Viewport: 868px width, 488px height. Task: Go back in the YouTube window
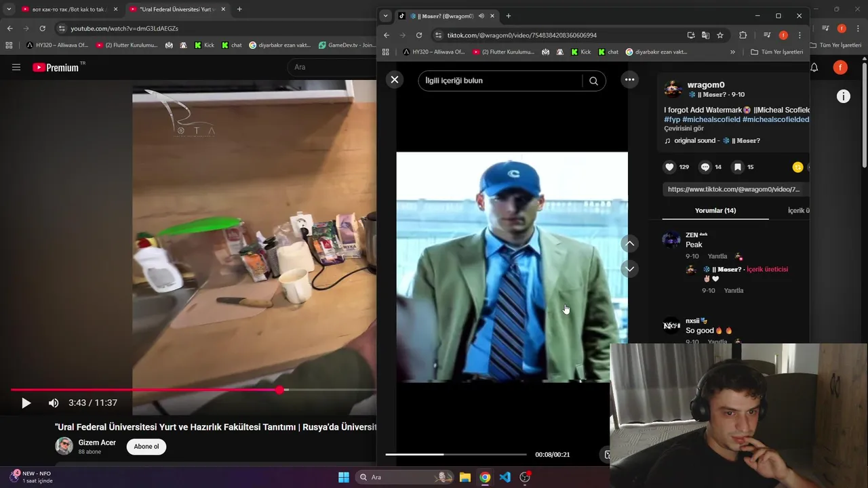click(x=9, y=28)
